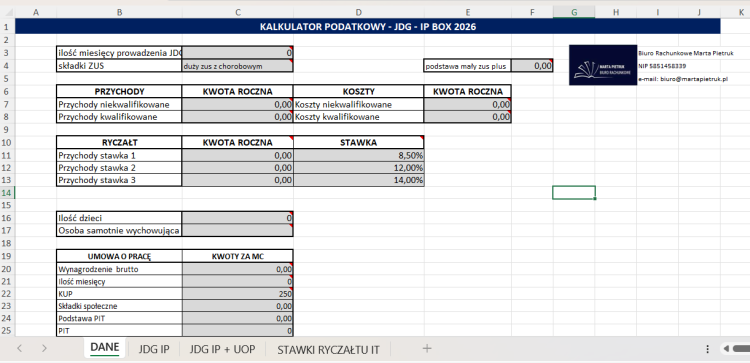Select the 12,00% rate cell

pyautogui.click(x=359, y=167)
